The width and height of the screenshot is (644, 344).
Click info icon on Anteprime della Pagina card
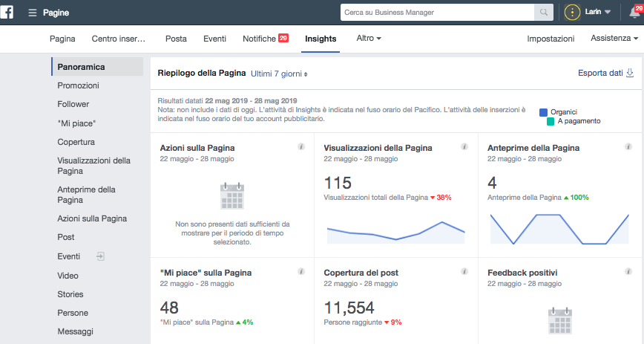click(x=628, y=146)
